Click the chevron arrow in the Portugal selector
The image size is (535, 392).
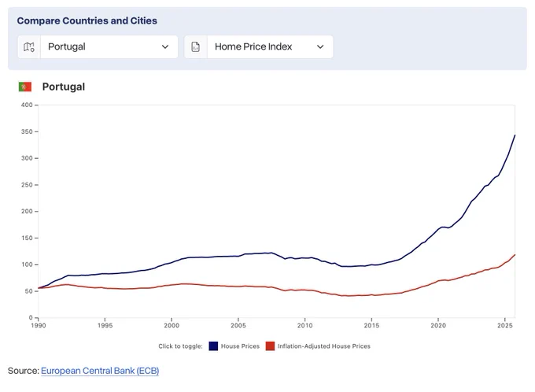(165, 46)
